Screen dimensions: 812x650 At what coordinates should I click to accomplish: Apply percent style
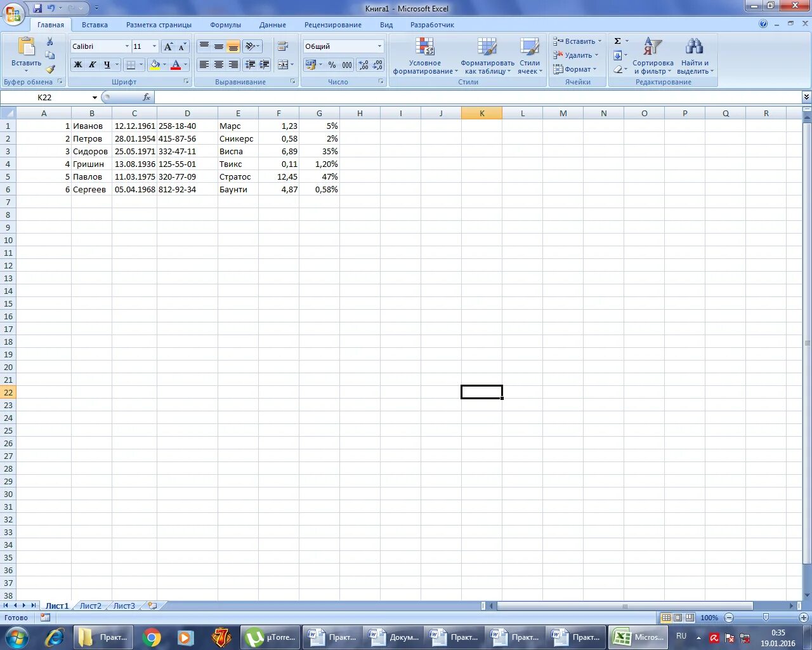tap(332, 65)
